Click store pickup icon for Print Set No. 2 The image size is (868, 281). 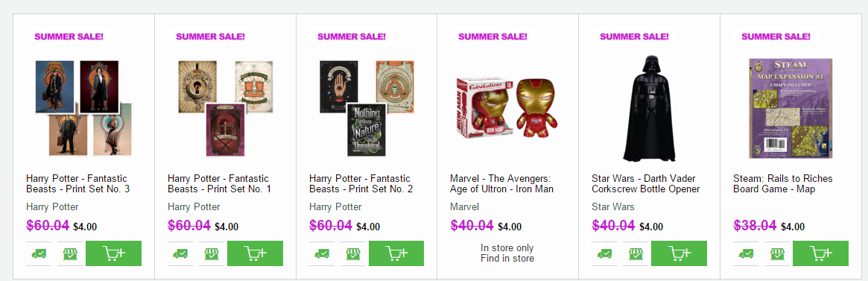pos(352,254)
